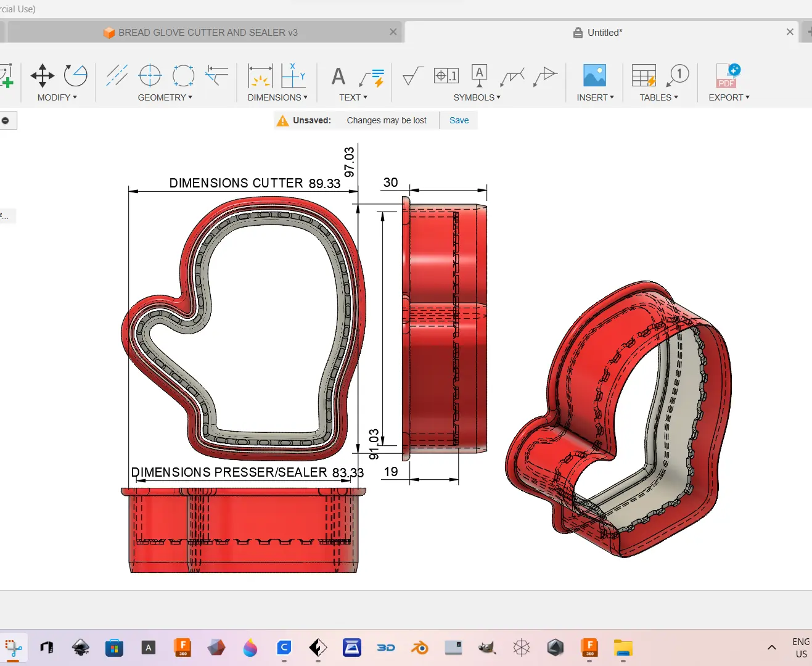Screen dimensions: 812x666
Task: Expand the TABLES dropdown menu
Action: coord(659,97)
